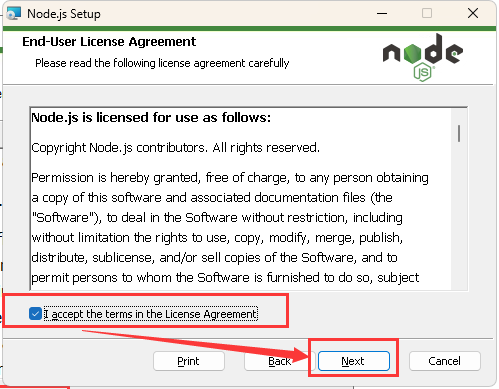This screenshot has height=389, width=499.
Task: Print the license agreement
Action: [x=189, y=361]
